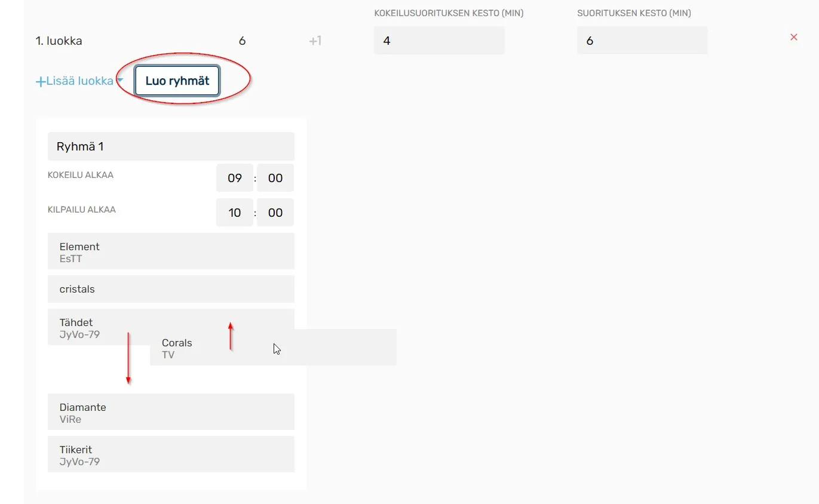Select the Element EsTT team item
The image size is (819, 504).
pyautogui.click(x=171, y=251)
